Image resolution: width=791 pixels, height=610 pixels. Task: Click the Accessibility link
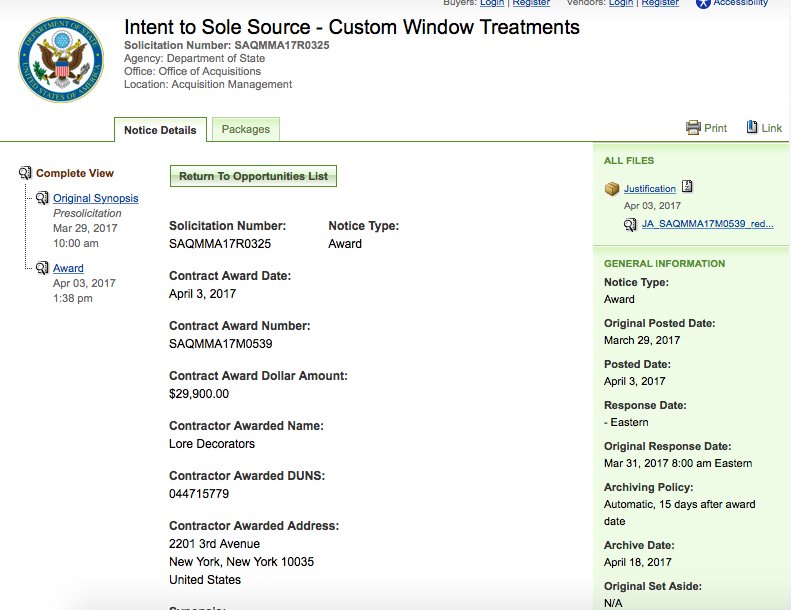(x=741, y=3)
